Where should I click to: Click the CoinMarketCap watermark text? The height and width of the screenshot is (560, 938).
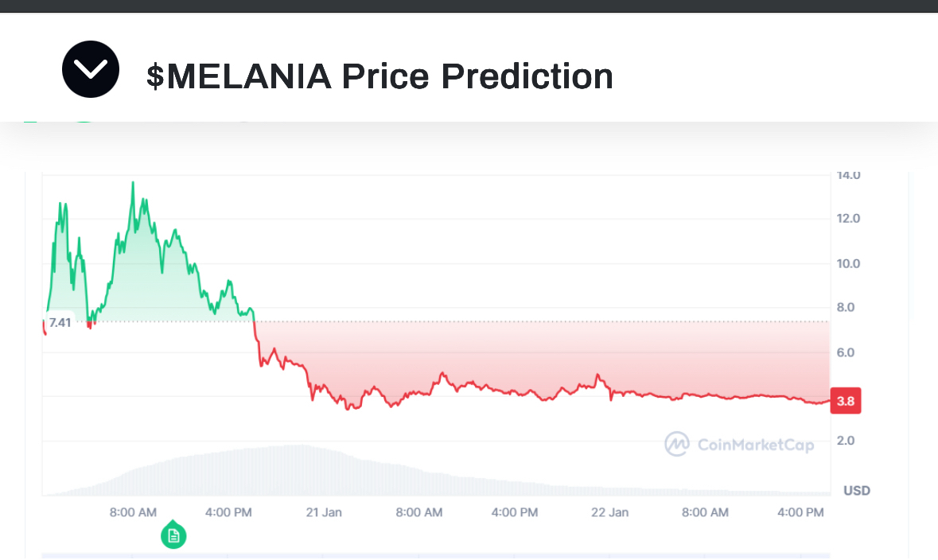click(755, 445)
